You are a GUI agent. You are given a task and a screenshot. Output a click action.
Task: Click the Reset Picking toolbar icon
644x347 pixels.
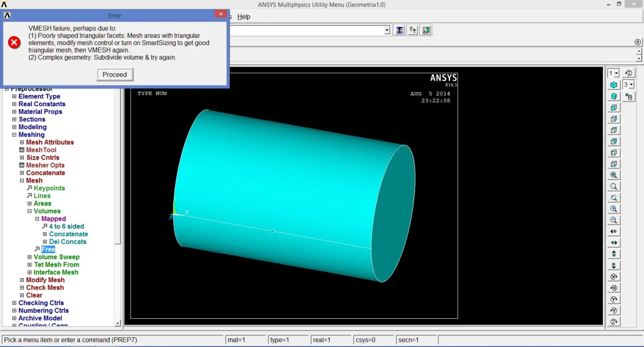pyautogui.click(x=413, y=30)
